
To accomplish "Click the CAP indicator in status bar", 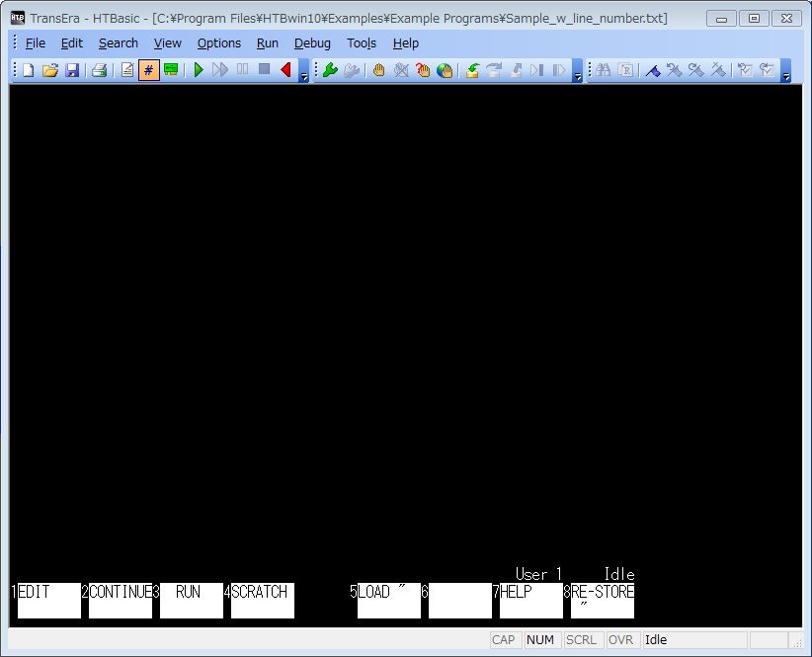I will point(504,640).
